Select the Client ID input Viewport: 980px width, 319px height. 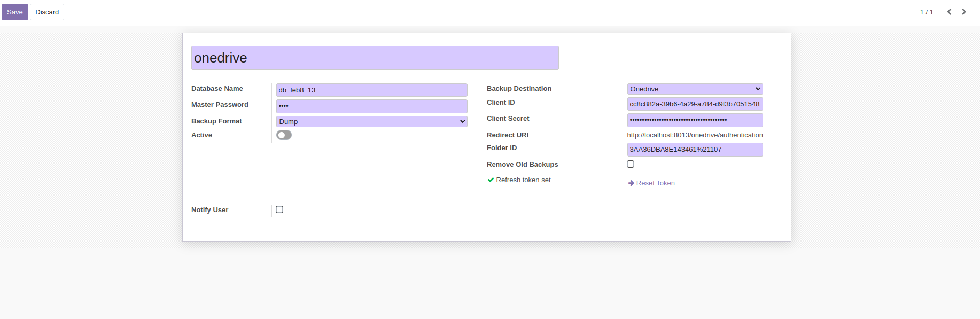click(x=695, y=104)
